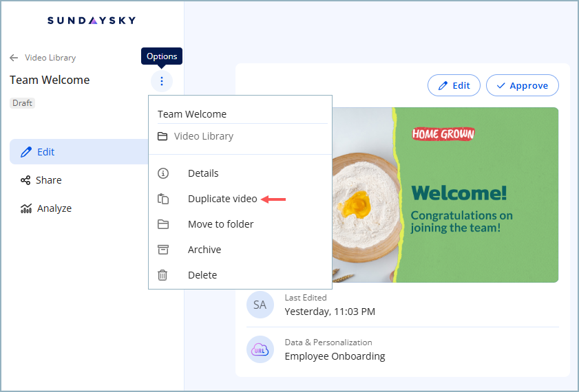Click the Approve button
The width and height of the screenshot is (579, 392).
pos(522,85)
